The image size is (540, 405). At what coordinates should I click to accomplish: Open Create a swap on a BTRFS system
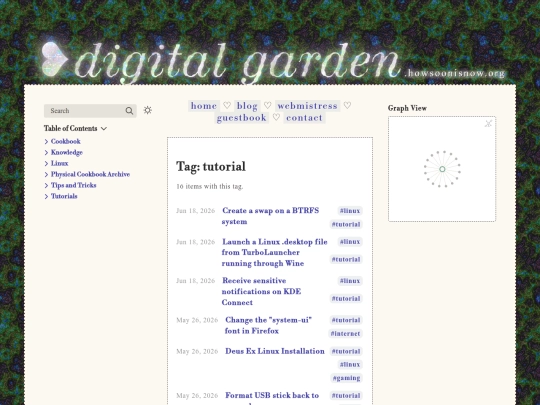pos(270,216)
